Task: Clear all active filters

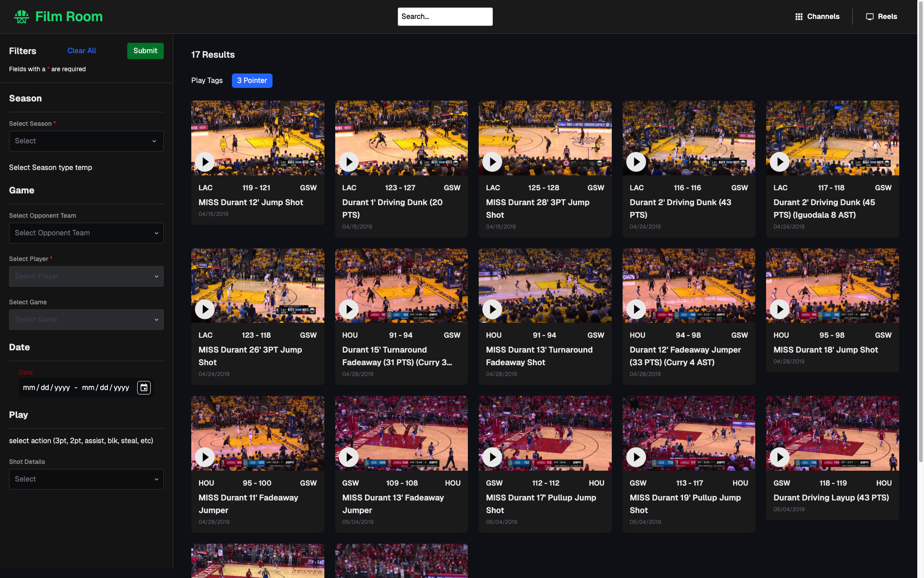Action: [x=81, y=50]
